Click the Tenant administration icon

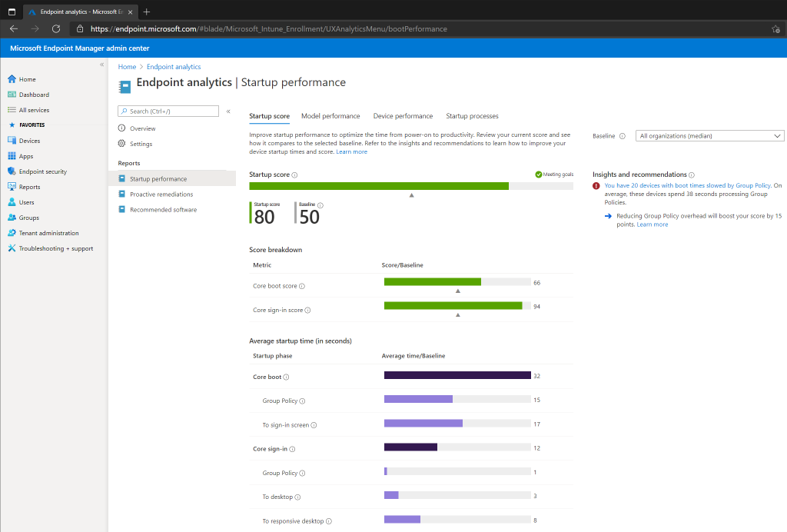(12, 233)
